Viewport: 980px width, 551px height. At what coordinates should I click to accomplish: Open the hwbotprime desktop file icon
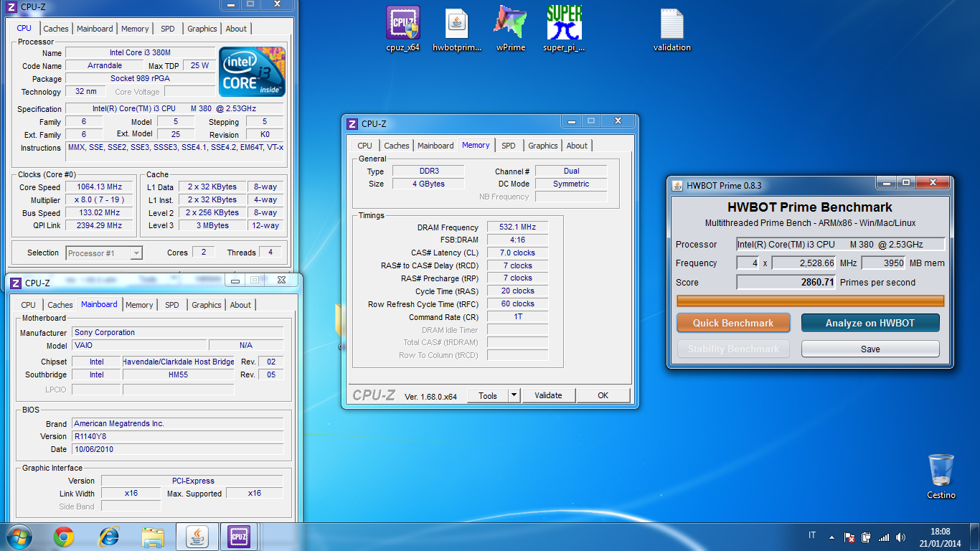click(457, 29)
